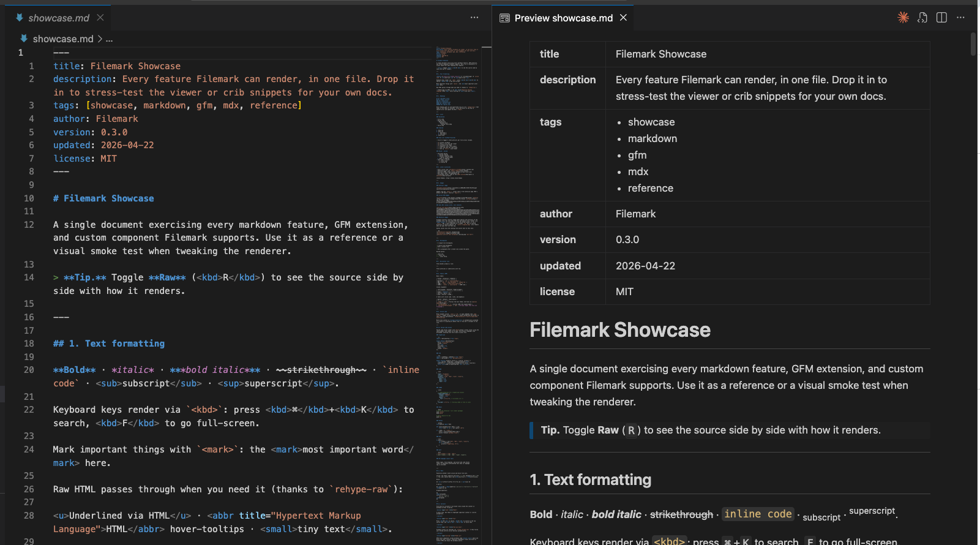Click the preview pane vertical scrollbar
Image resolution: width=980 pixels, height=545 pixels.
pos(973,44)
